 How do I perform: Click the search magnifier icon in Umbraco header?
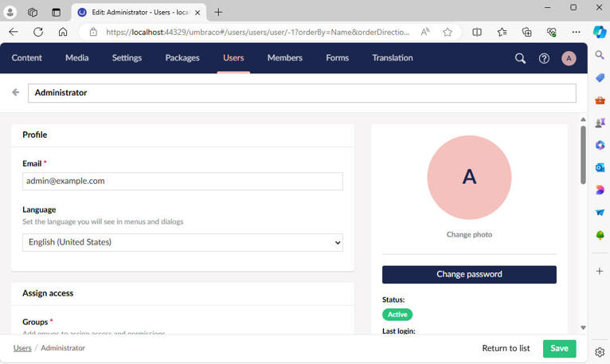(520, 58)
